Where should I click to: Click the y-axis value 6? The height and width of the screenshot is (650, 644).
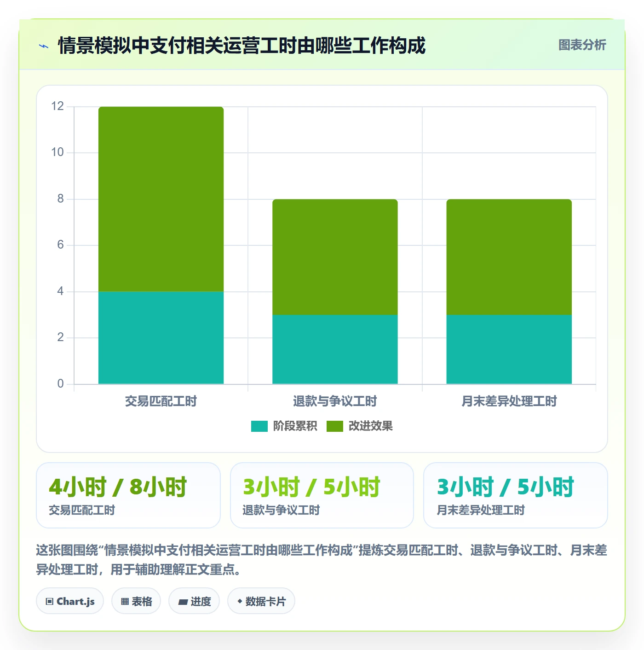tap(60, 245)
